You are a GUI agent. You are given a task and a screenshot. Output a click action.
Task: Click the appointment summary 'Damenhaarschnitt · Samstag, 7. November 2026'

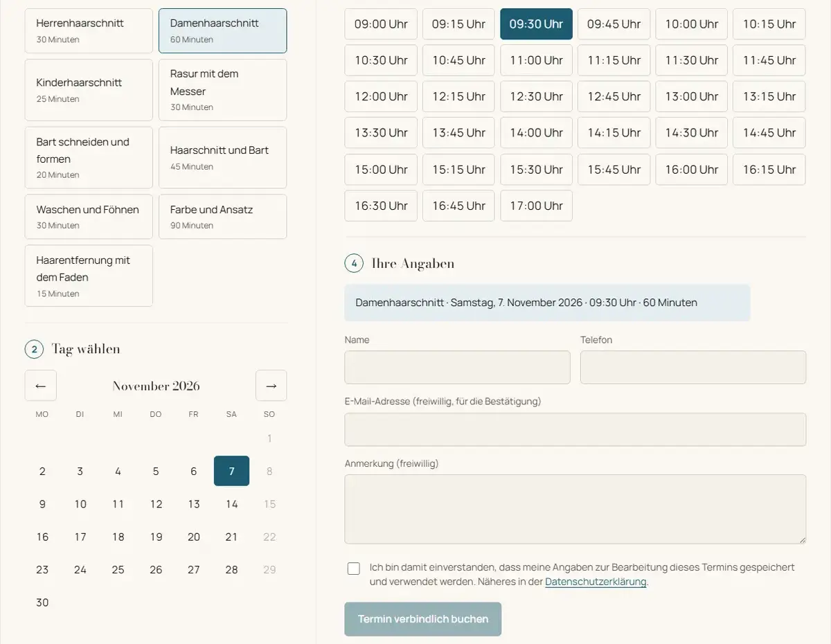(x=547, y=303)
